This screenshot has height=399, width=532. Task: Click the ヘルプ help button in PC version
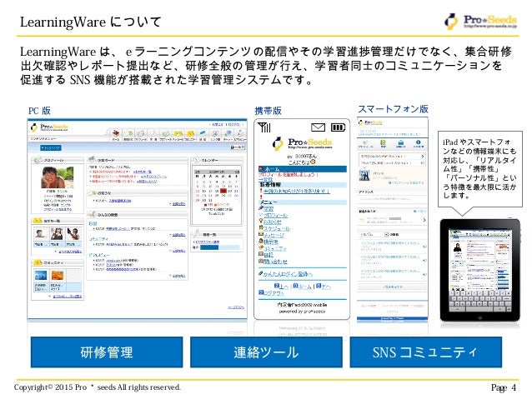(x=238, y=147)
